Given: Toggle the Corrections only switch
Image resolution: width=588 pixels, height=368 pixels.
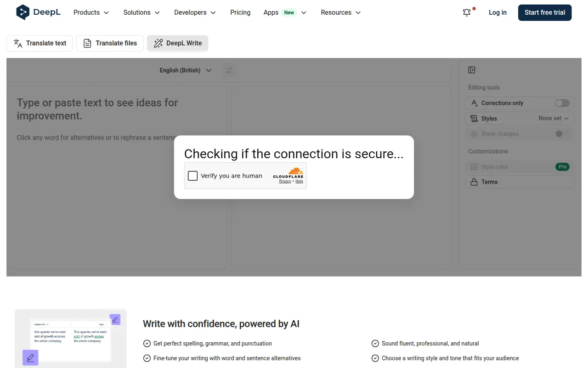Looking at the screenshot, I should [562, 103].
